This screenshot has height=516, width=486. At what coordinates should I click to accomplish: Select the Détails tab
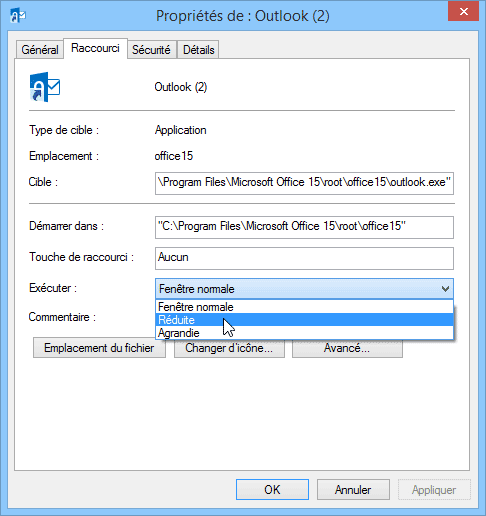point(198,50)
